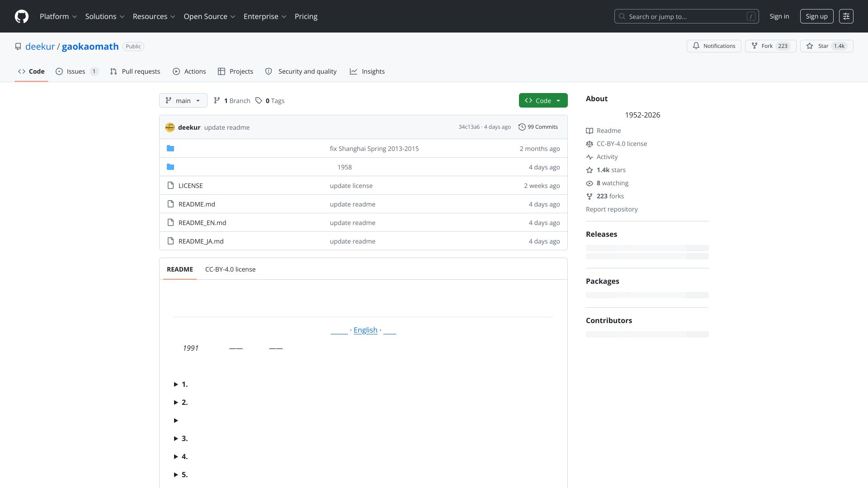Open the README_JA.md file
868x488 pixels.
(201, 241)
